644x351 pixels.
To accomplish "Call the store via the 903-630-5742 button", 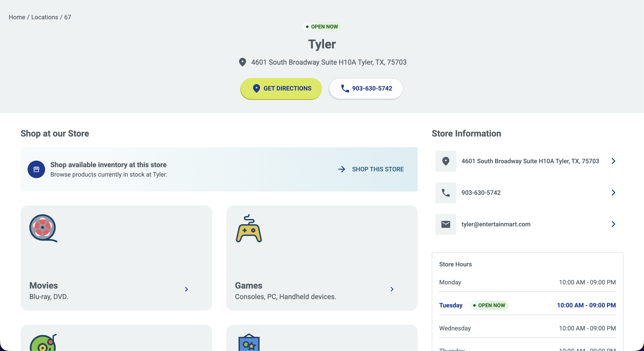I will point(366,89).
